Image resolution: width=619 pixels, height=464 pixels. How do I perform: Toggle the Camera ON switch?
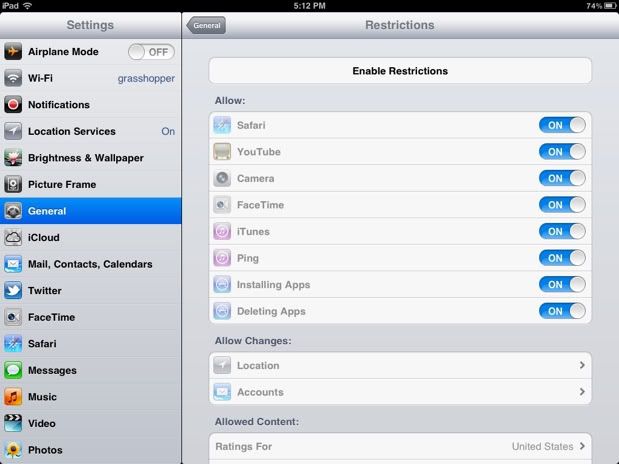point(562,178)
